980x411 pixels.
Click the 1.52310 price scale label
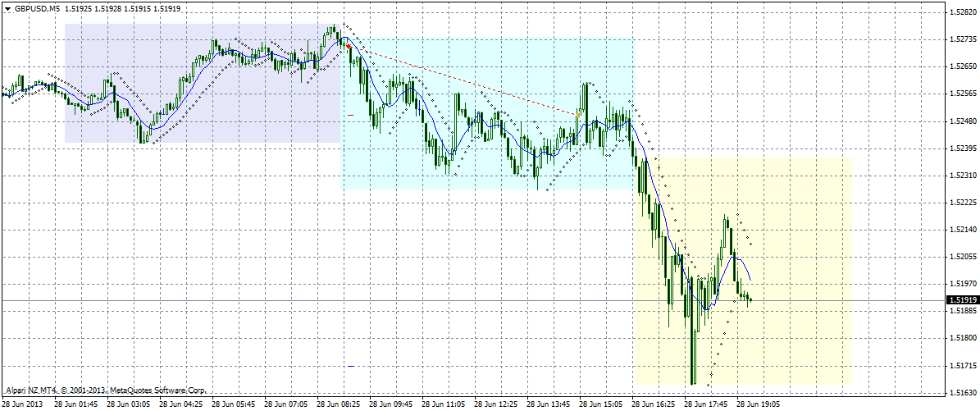(963, 176)
